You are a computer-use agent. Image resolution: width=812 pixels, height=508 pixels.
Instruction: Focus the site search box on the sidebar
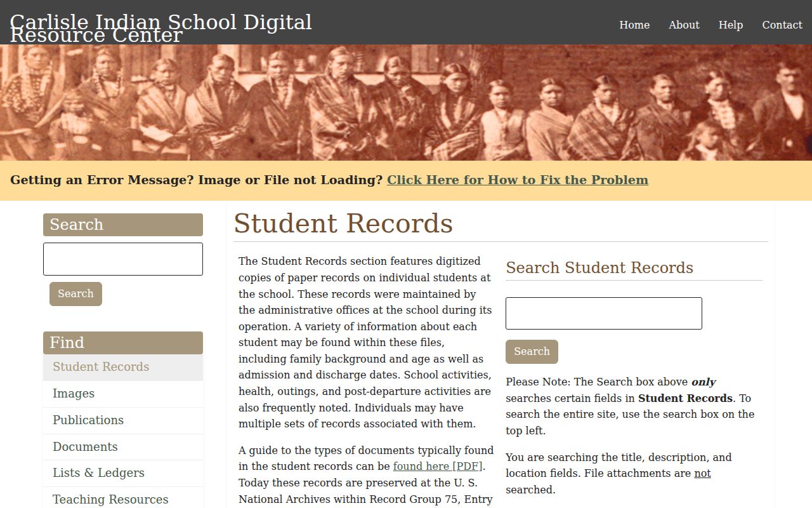(123, 259)
